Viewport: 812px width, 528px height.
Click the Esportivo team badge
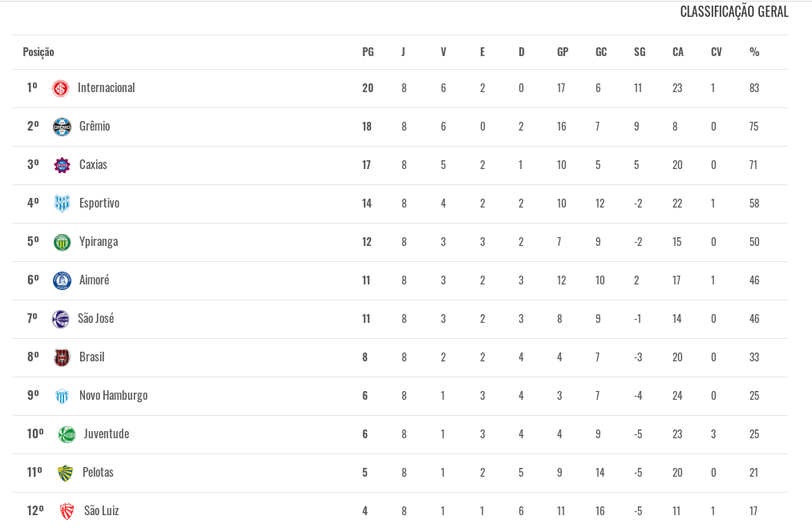[62, 204]
